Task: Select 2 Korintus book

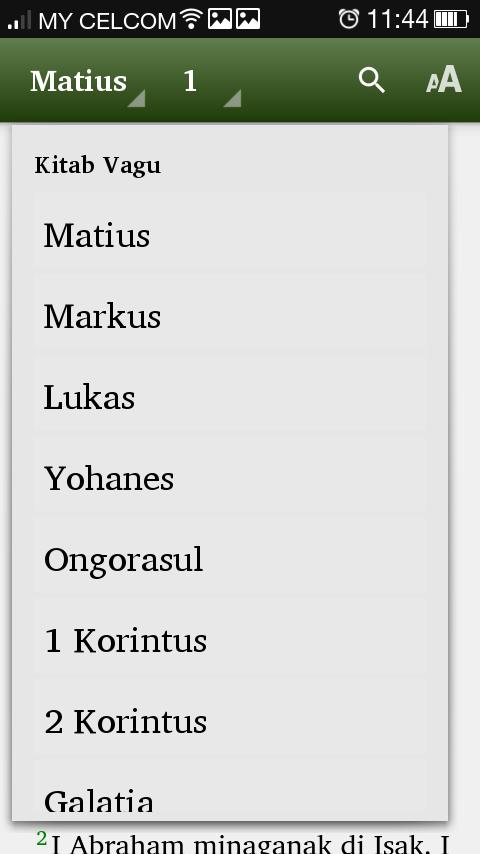Action: click(230, 721)
